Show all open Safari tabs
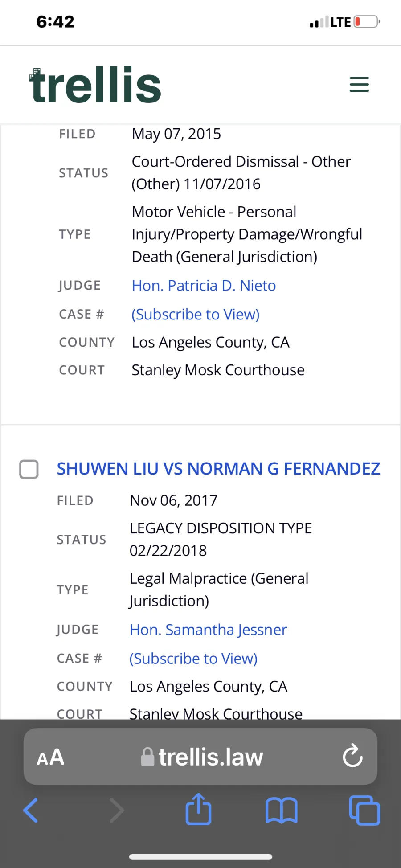This screenshot has height=868, width=401. (364, 810)
